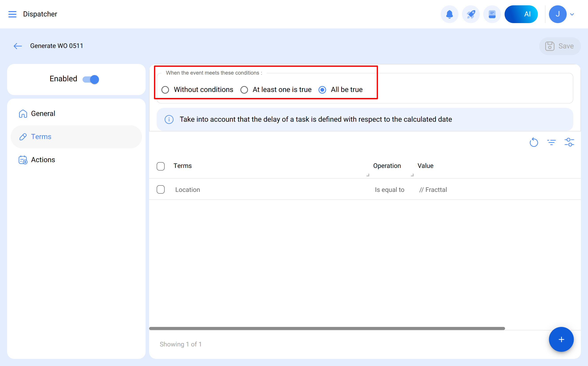Check the Location row checkbox
Screen dimensions: 588x366
161,189
